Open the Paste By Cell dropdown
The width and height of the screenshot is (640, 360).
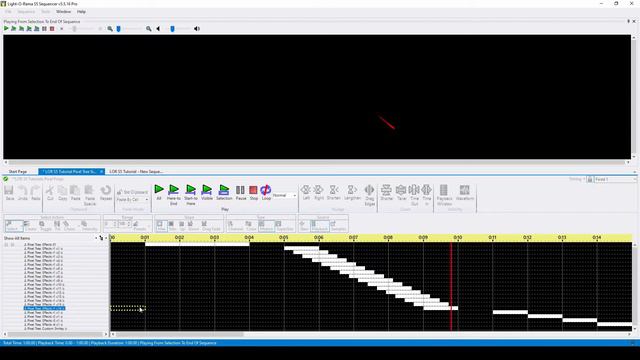[132, 200]
